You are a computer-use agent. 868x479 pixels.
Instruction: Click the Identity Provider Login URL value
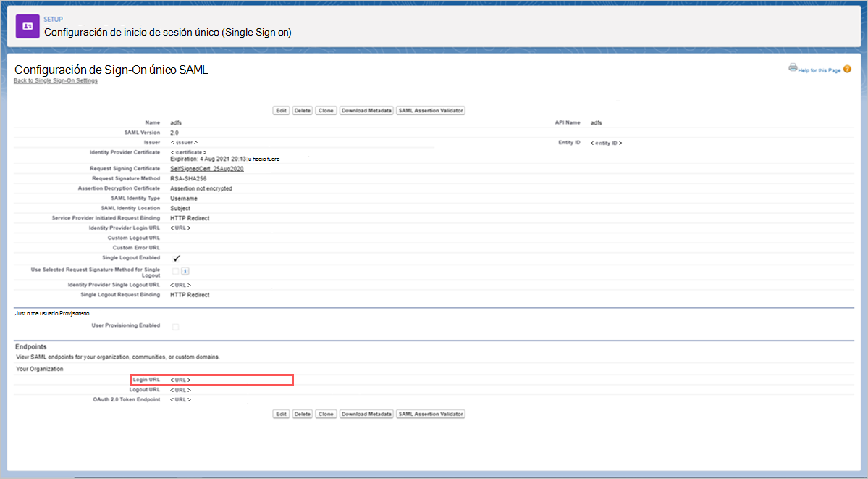tap(180, 227)
